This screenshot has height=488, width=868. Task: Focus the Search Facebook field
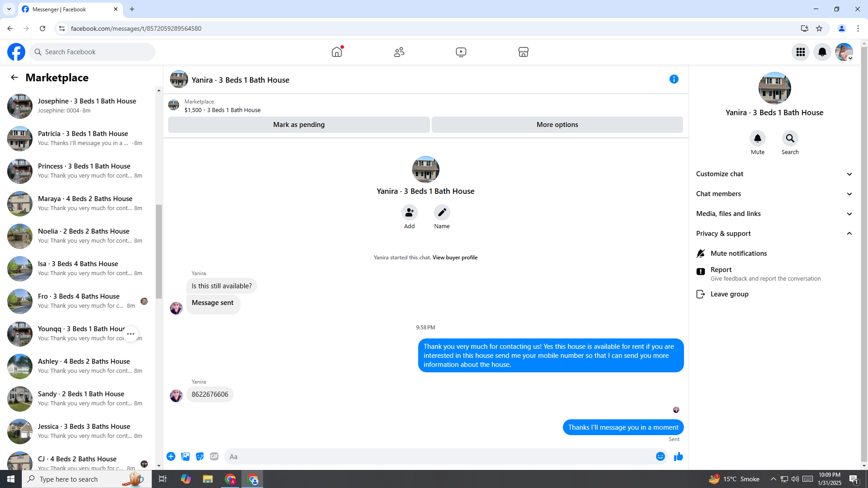tap(92, 52)
